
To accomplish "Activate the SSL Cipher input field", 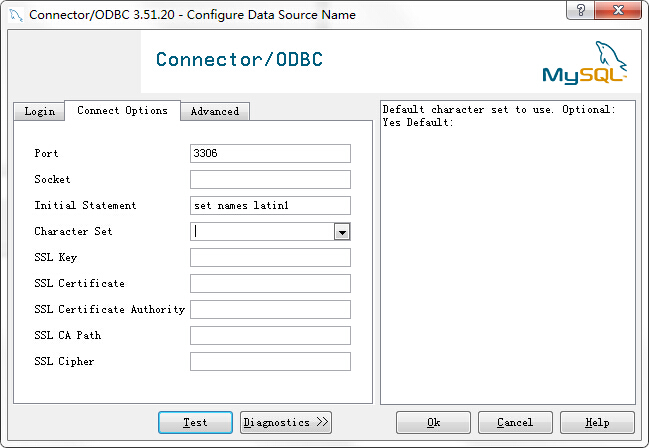I will coord(270,361).
